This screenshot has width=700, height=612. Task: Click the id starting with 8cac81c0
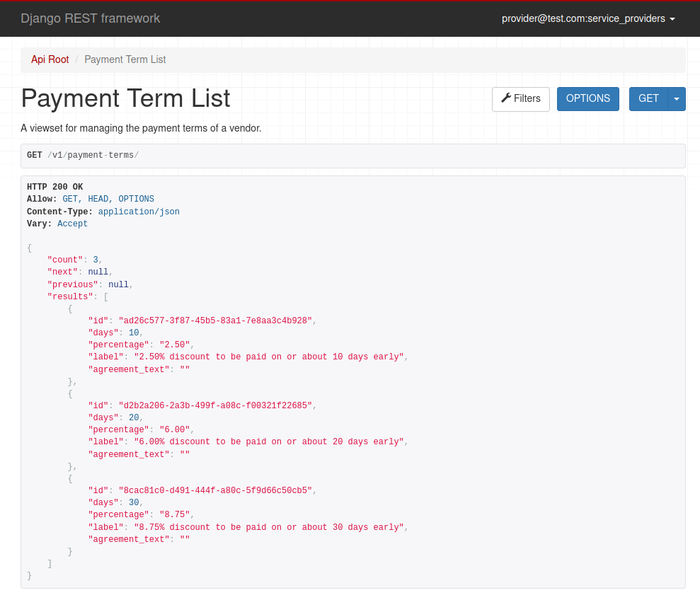click(215, 490)
